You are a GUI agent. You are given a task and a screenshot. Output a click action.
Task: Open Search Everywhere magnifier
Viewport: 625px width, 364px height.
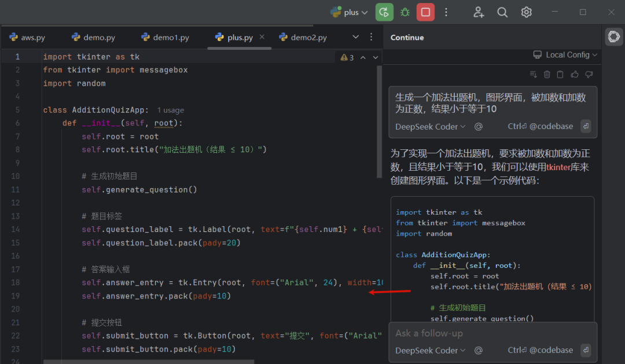pos(502,12)
